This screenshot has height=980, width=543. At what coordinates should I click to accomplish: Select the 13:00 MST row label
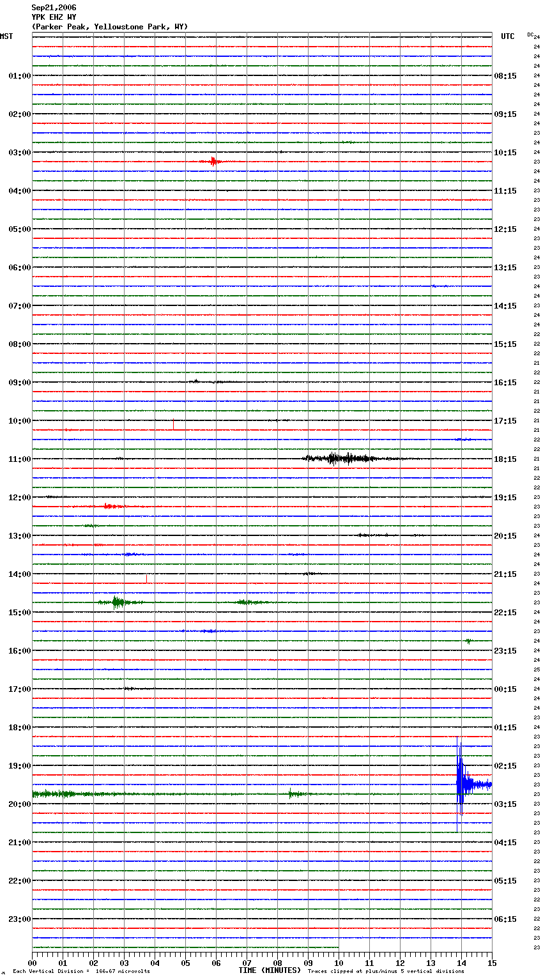coord(19,536)
